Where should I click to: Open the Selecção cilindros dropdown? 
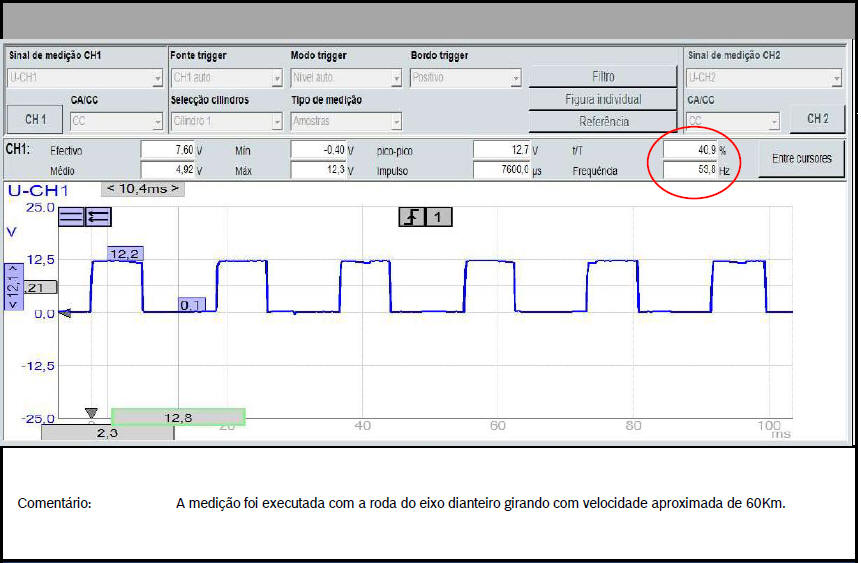pos(226,121)
